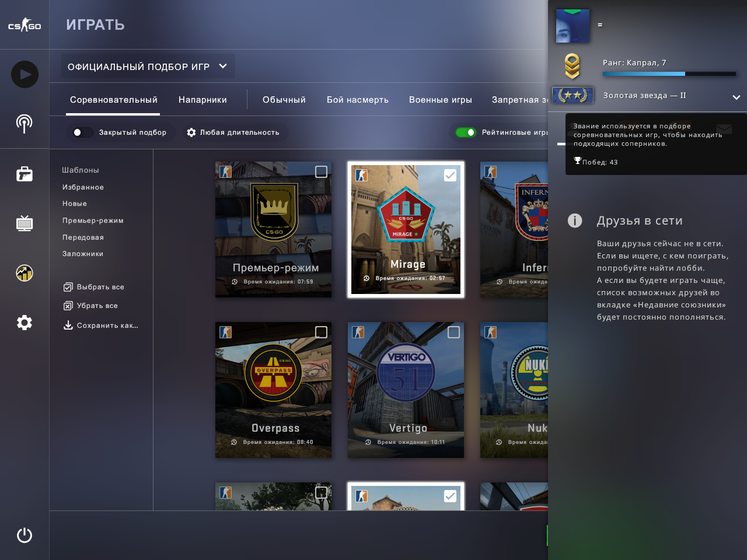Click the Премьер-режим crown emblem
The height and width of the screenshot is (560, 747).
pos(274,211)
